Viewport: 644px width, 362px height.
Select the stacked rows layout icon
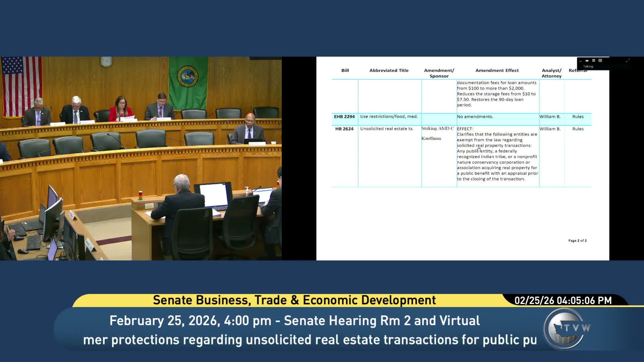click(x=594, y=61)
